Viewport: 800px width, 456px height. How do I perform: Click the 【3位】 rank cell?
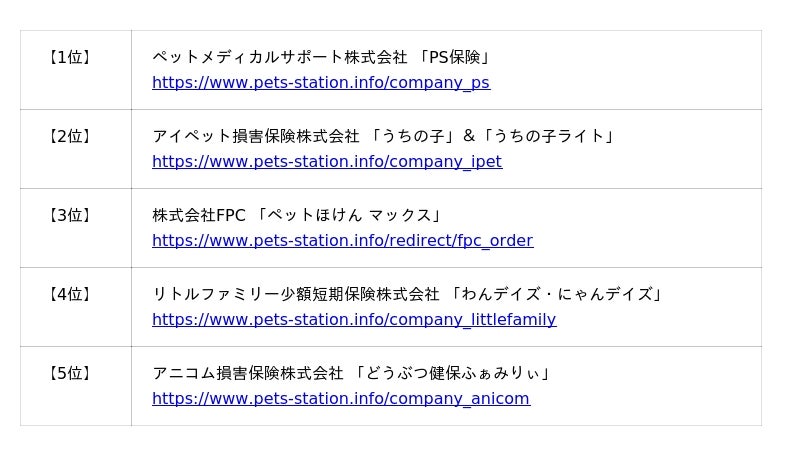click(70, 216)
